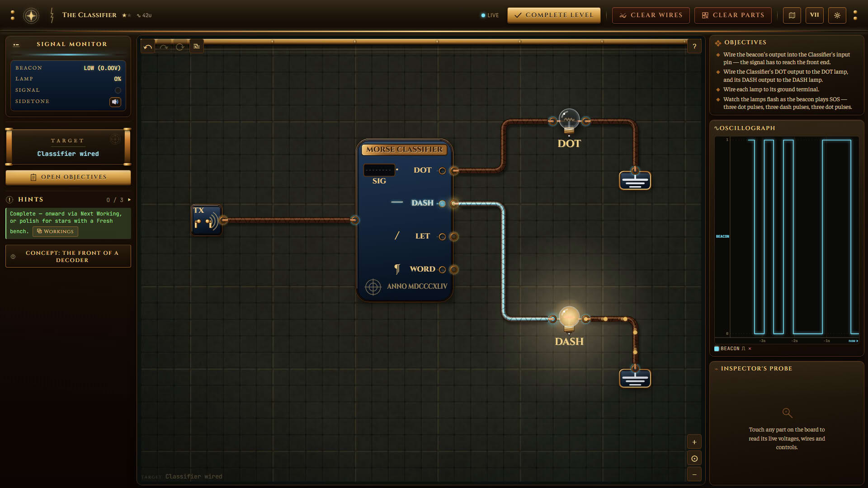Complete the level

[554, 15]
